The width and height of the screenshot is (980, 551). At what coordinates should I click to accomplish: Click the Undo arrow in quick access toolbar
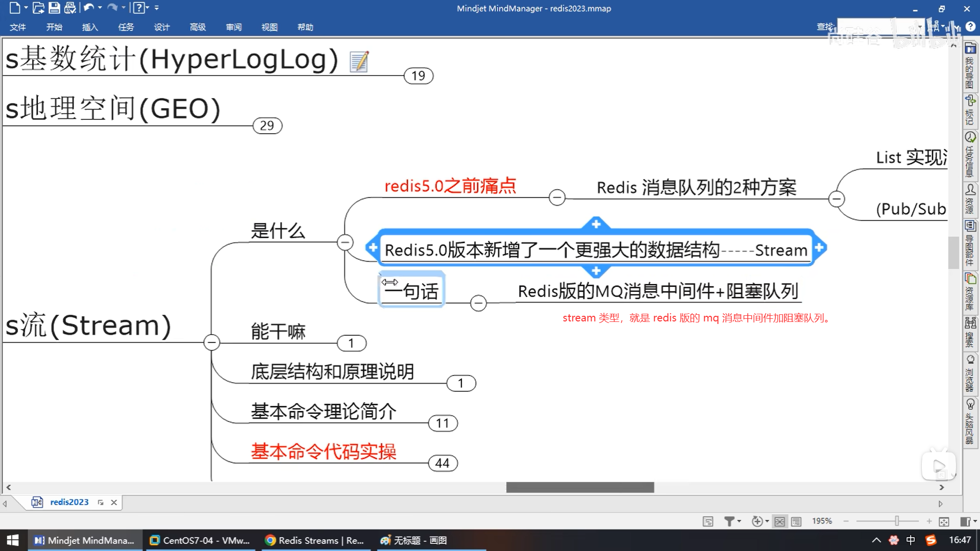coord(88,8)
